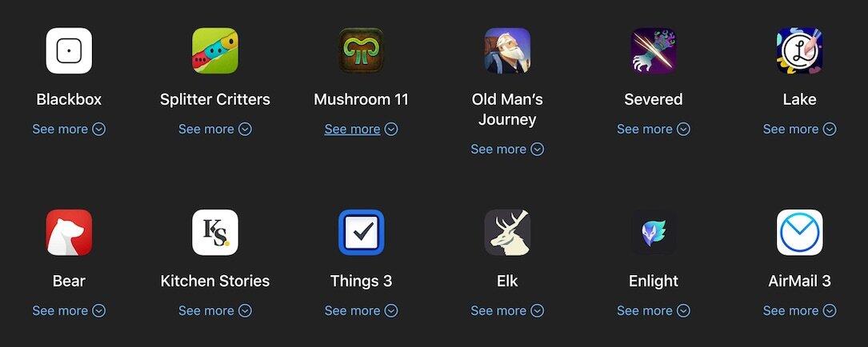Show more details for Elk
This screenshot has width=868, height=347.
pyautogui.click(x=507, y=310)
